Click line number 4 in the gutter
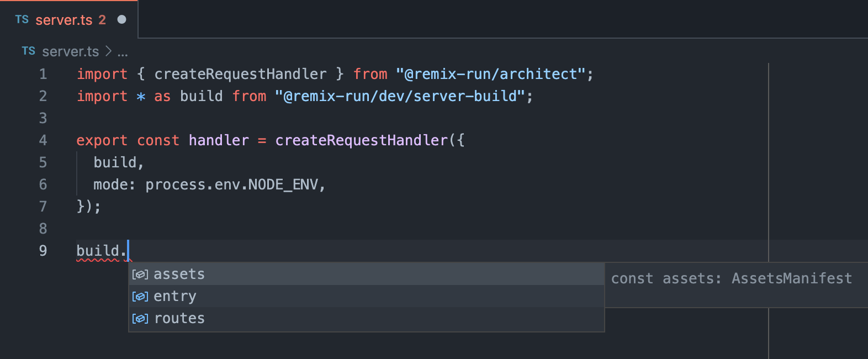The width and height of the screenshot is (868, 359). click(43, 140)
